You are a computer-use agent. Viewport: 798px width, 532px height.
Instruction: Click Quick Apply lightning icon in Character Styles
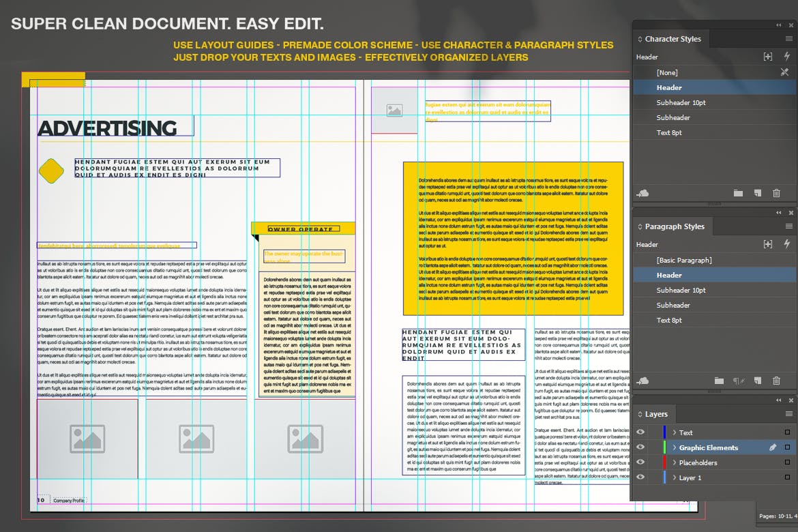pyautogui.click(x=786, y=57)
